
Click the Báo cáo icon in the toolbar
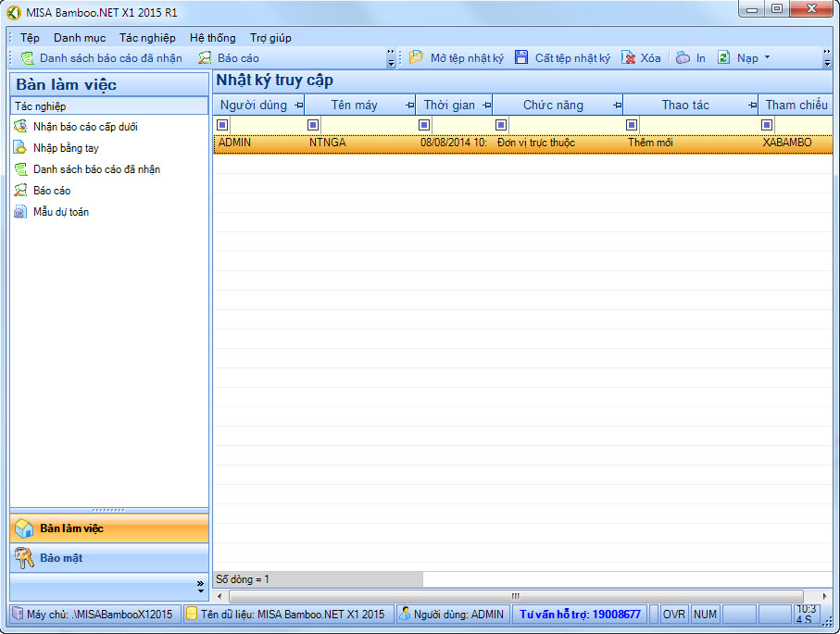(x=205, y=57)
